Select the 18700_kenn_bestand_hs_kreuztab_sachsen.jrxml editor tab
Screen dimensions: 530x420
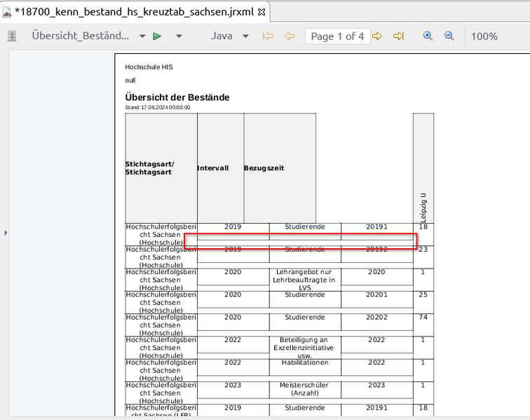(x=135, y=12)
